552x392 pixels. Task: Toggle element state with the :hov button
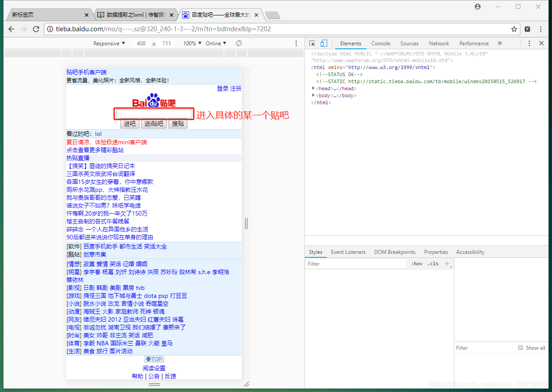click(417, 264)
